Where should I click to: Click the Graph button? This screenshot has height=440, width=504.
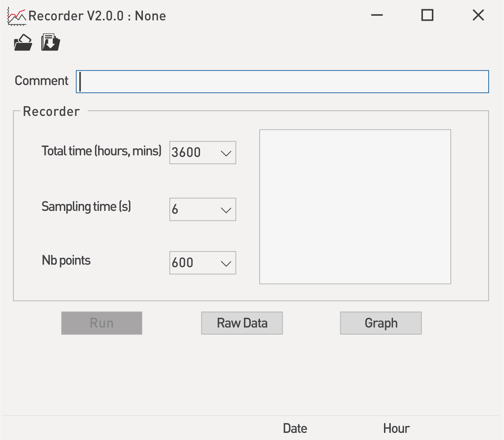point(381,323)
